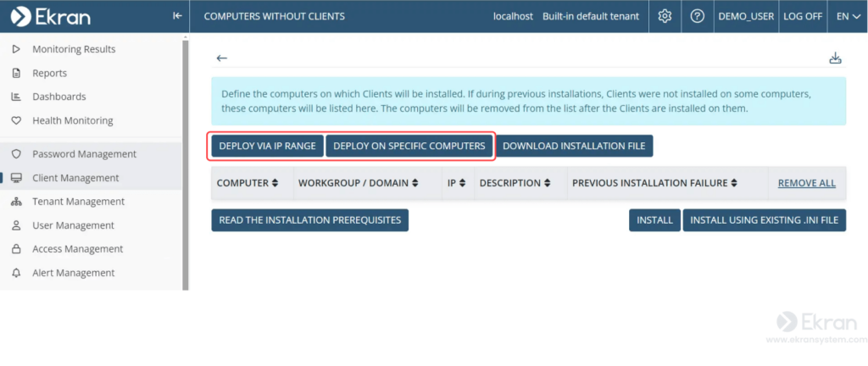This screenshot has height=366, width=868.
Task: Click the DEMO_USER account name
Action: pyautogui.click(x=746, y=16)
